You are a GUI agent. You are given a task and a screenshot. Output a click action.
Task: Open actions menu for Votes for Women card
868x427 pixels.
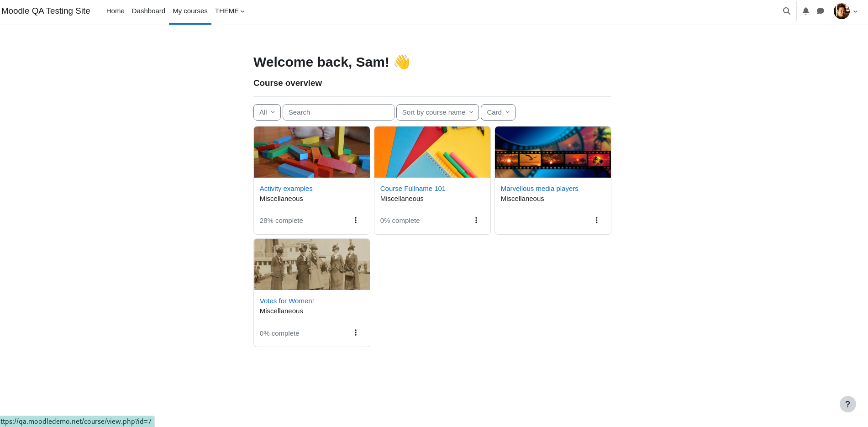[x=356, y=332]
